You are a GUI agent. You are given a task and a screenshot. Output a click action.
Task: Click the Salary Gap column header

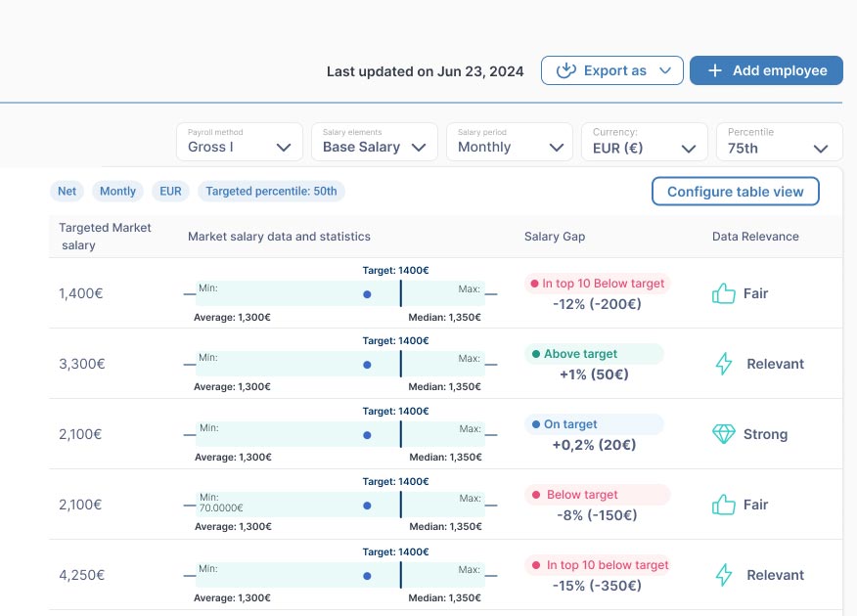[555, 237]
